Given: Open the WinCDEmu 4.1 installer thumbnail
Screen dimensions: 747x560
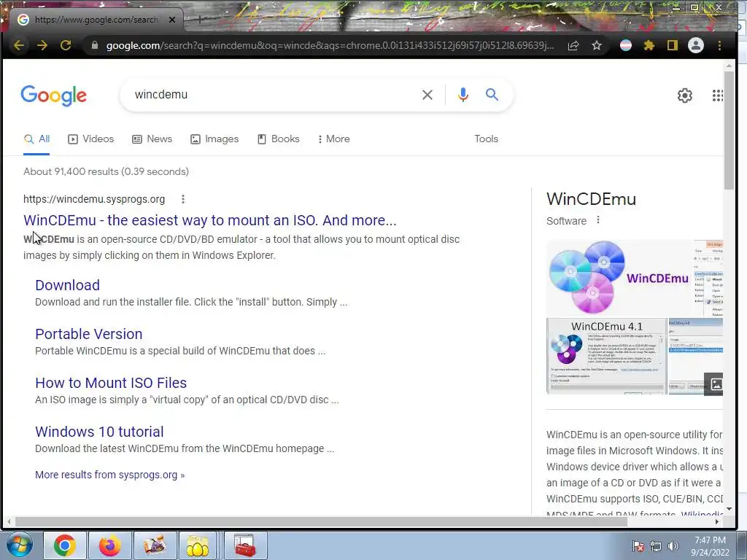Looking at the screenshot, I should pyautogui.click(x=606, y=356).
